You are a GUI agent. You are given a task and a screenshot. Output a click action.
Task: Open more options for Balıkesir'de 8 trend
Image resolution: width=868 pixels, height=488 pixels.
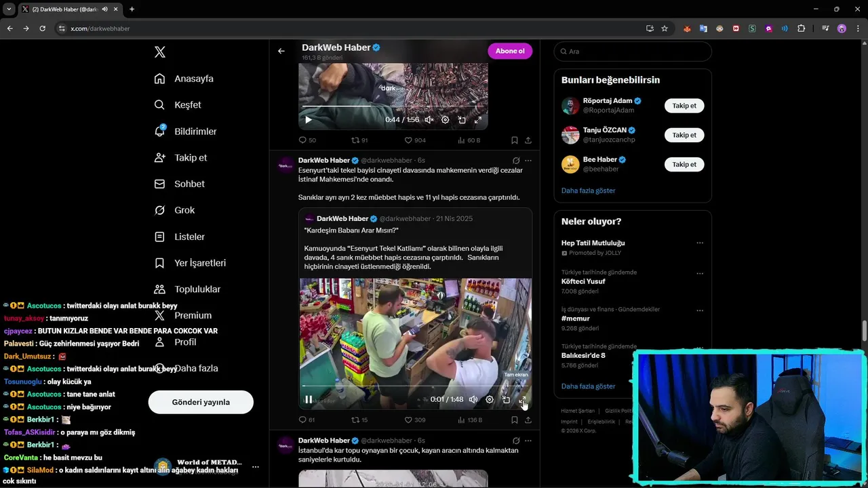(x=700, y=348)
